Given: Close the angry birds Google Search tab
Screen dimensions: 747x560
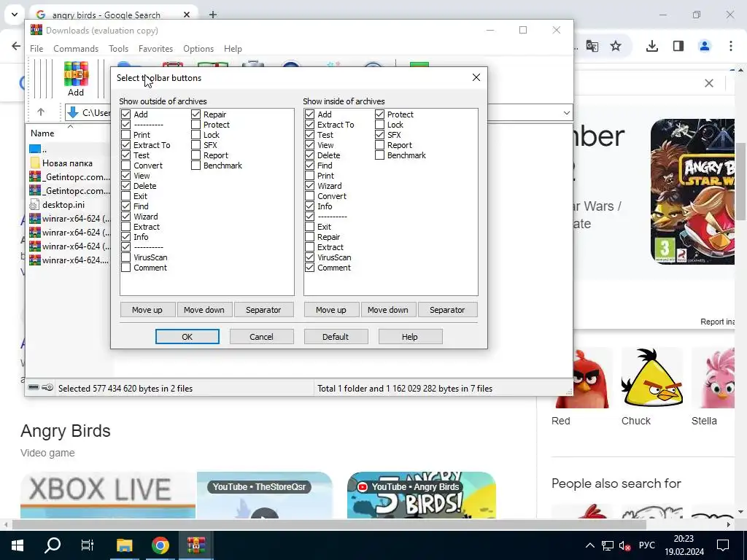Looking at the screenshot, I should 187,15.
